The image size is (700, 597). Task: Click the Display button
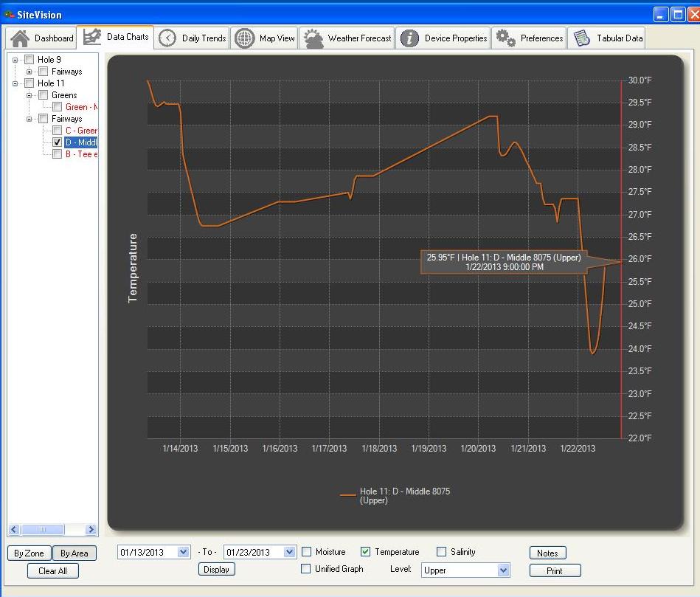click(x=217, y=569)
